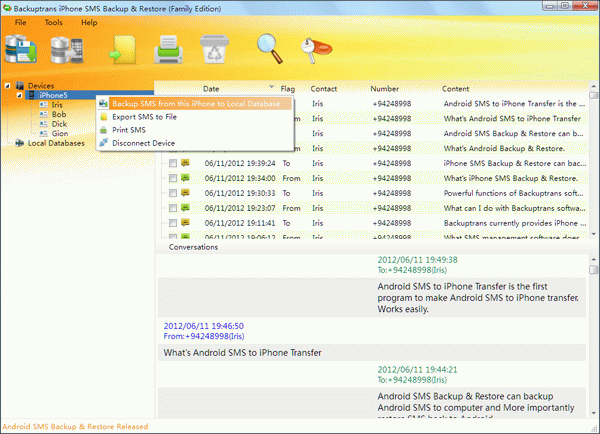
Task: Click the Backup SMS to database toolbar icon
Action: click(21, 49)
